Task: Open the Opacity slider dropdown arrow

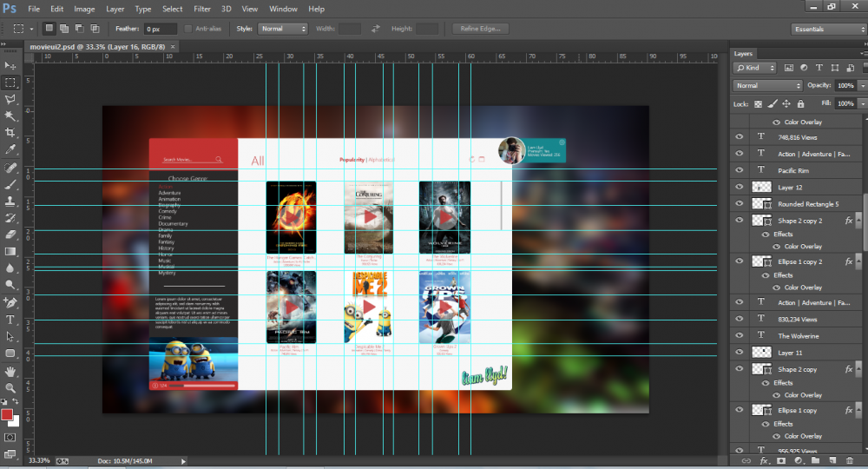Action: [863, 85]
